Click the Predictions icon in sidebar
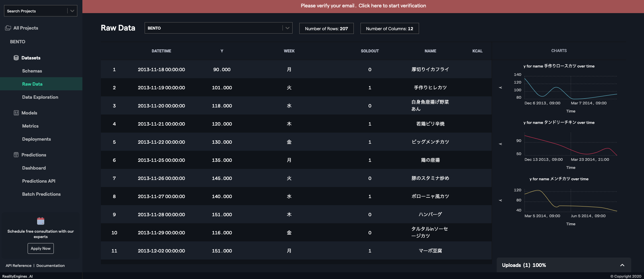 16,155
